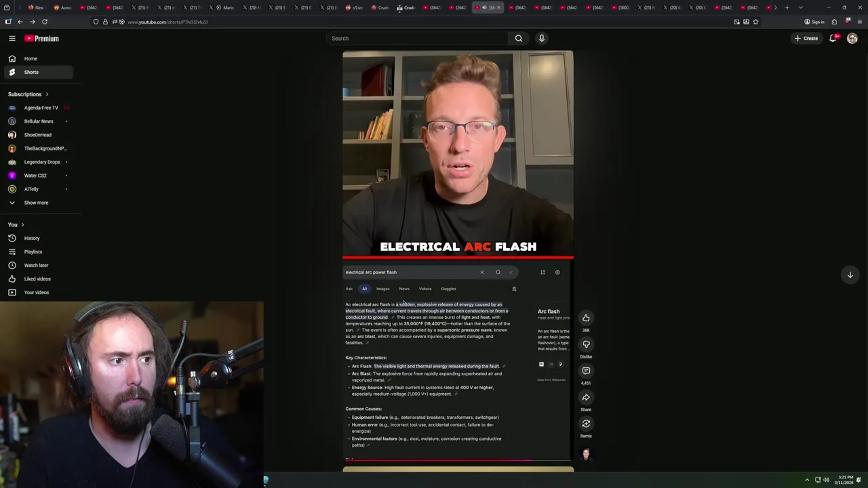Open tracking protection shield icon

(x=96, y=22)
